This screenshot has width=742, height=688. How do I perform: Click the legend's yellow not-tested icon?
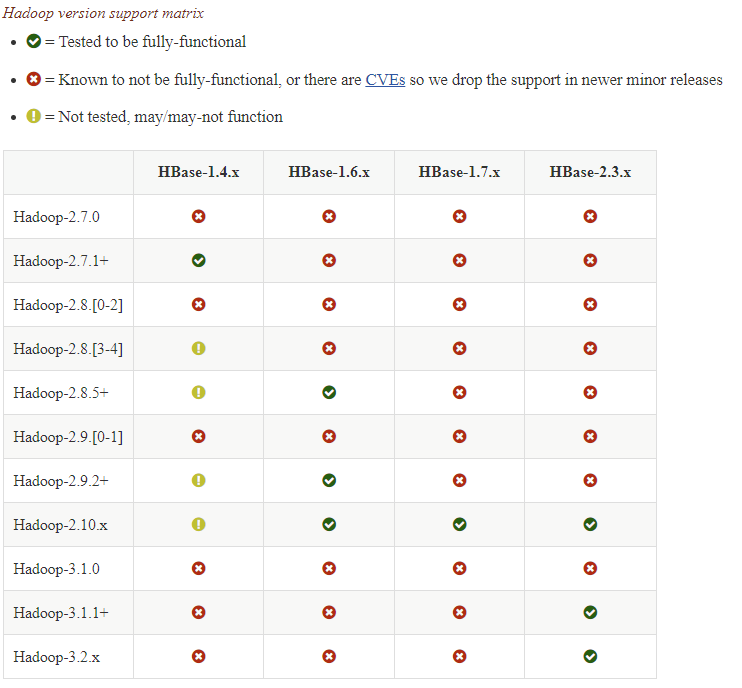34,116
